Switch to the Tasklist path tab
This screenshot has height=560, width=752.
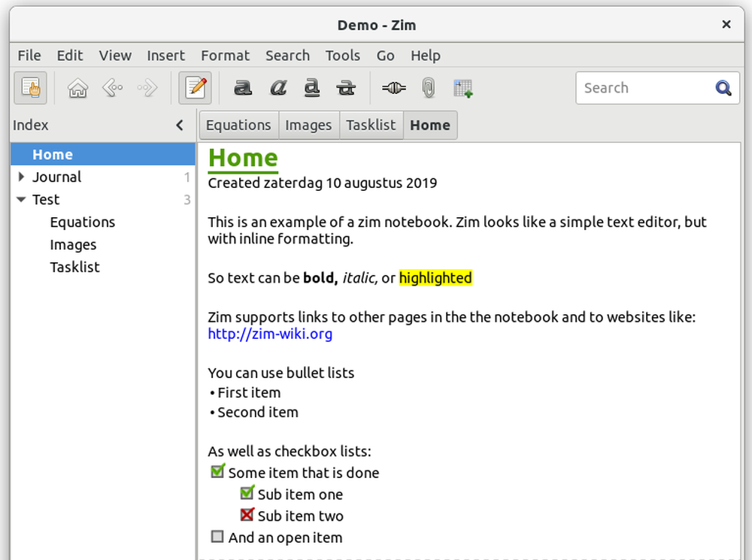click(371, 125)
